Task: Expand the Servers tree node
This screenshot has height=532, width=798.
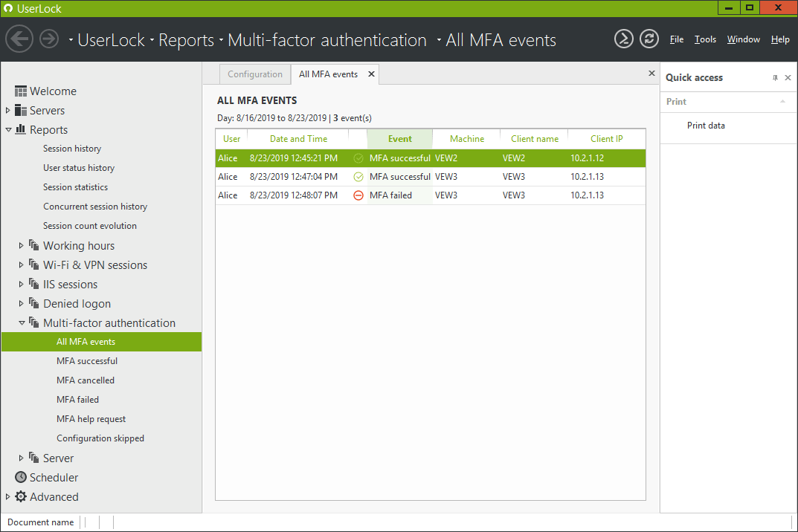Action: pyautogui.click(x=7, y=111)
